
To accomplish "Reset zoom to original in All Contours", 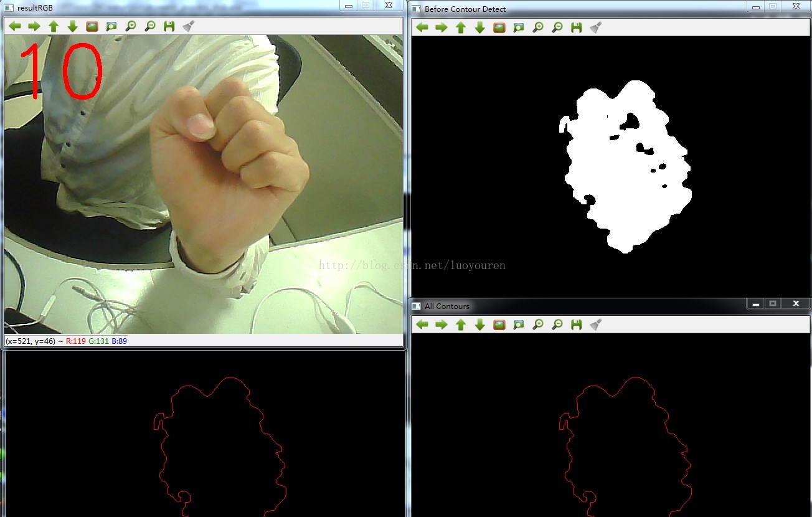I will coord(499,325).
